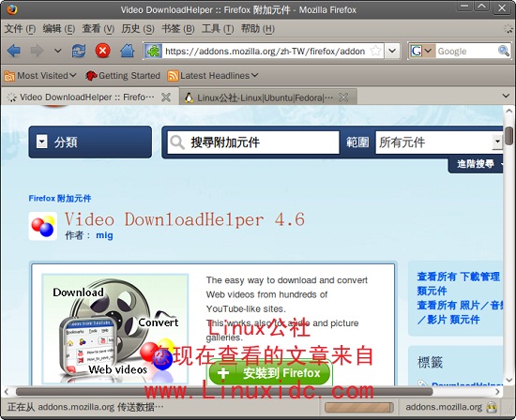Open author mig's profile link
The height and width of the screenshot is (420, 516).
[104, 235]
